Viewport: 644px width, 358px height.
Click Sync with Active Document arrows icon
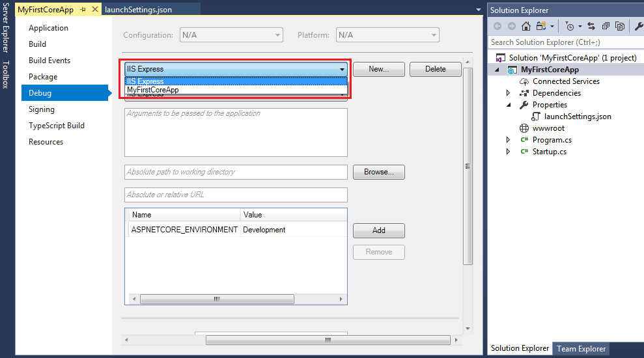[x=591, y=26]
